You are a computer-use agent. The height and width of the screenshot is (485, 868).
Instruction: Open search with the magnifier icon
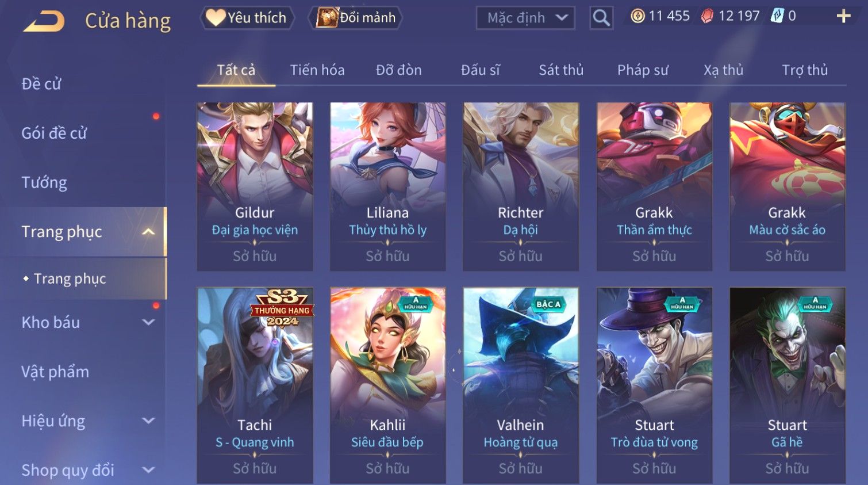pos(601,18)
